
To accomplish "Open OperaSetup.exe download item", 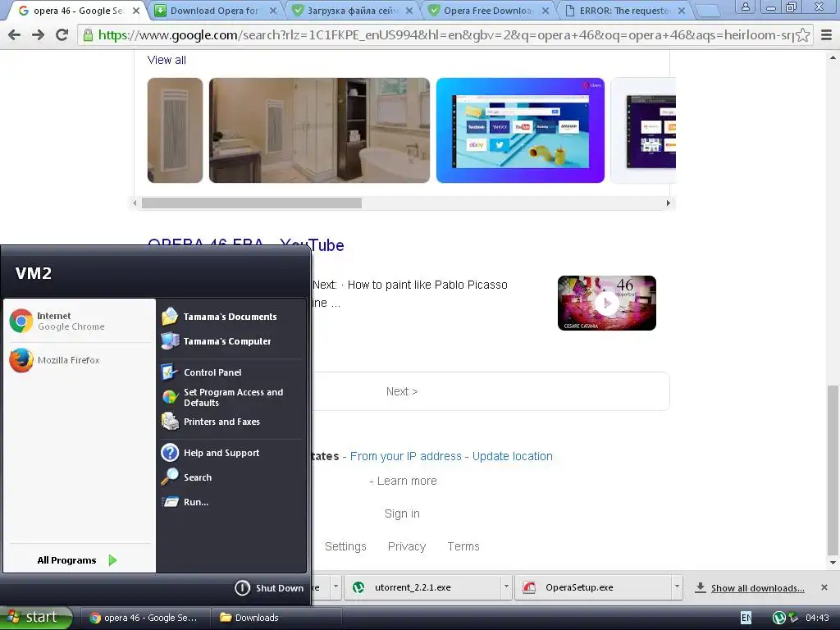I will [x=592, y=587].
